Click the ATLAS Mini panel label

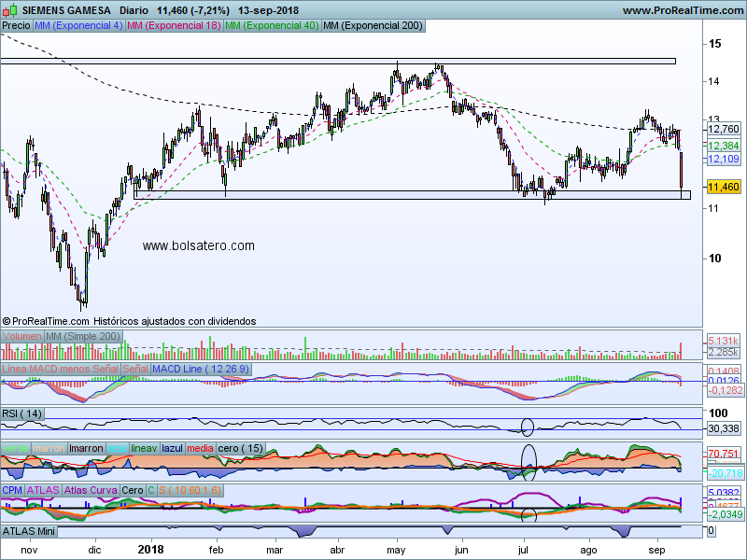tap(30, 531)
